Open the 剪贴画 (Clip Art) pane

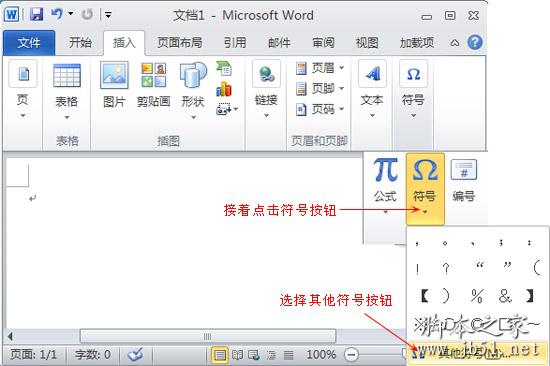click(x=154, y=84)
